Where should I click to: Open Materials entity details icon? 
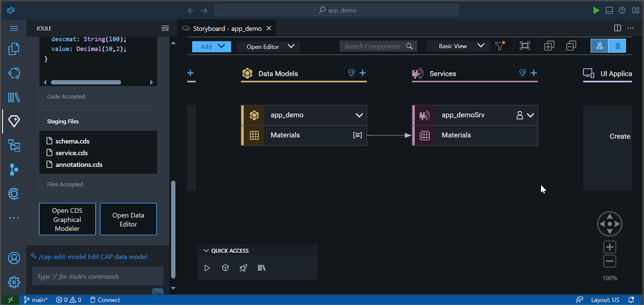tap(357, 135)
